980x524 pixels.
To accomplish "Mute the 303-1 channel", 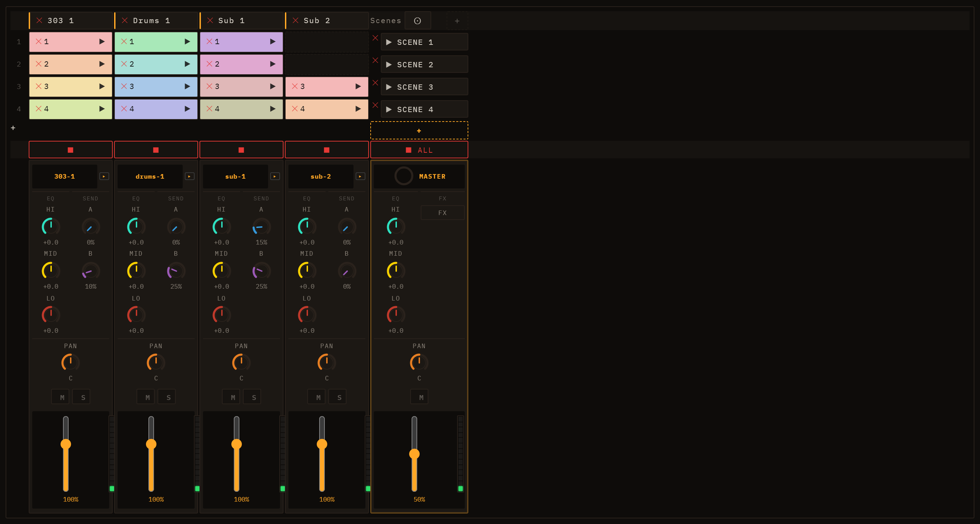I will (x=61, y=397).
